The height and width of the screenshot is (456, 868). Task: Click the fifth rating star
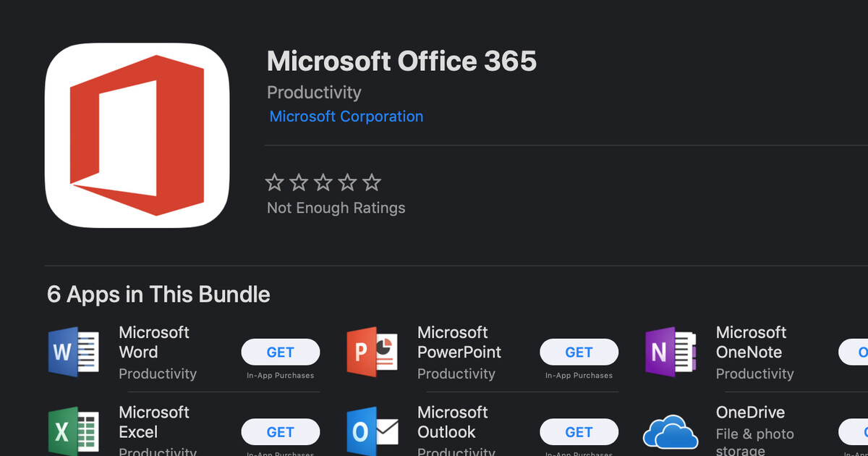(x=372, y=182)
